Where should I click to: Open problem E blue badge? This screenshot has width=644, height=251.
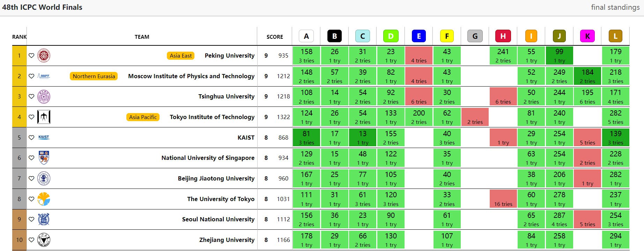(x=419, y=36)
